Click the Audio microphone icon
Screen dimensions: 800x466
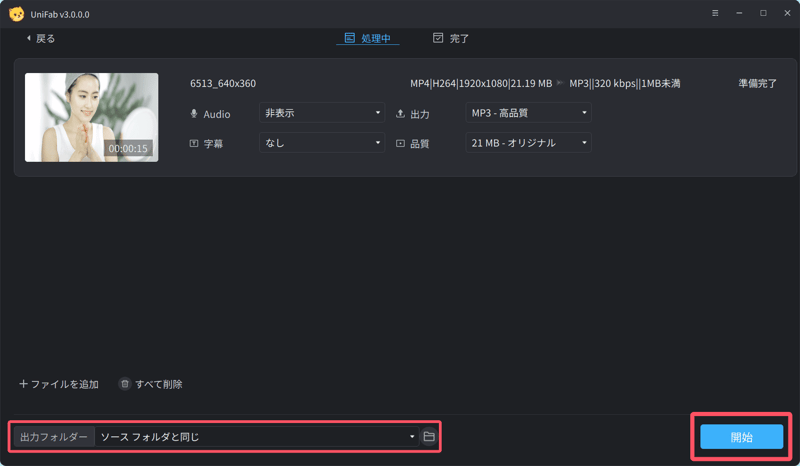194,114
